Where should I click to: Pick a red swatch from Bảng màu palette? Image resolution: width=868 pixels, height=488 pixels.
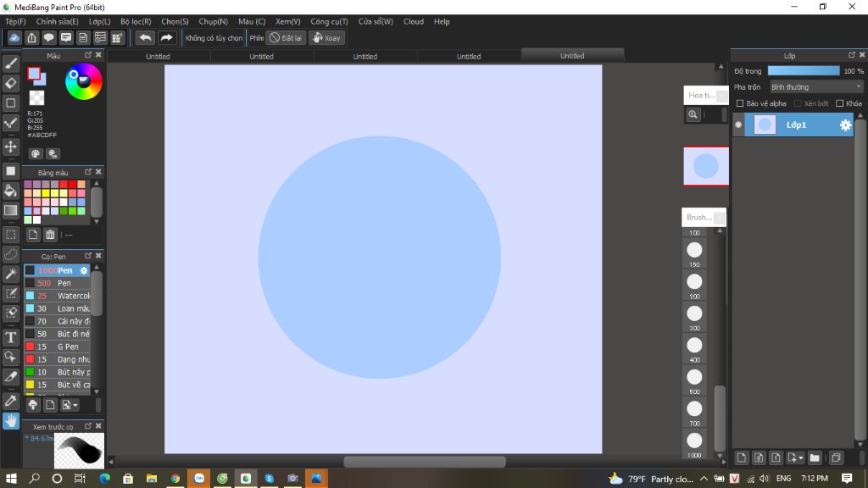point(63,184)
